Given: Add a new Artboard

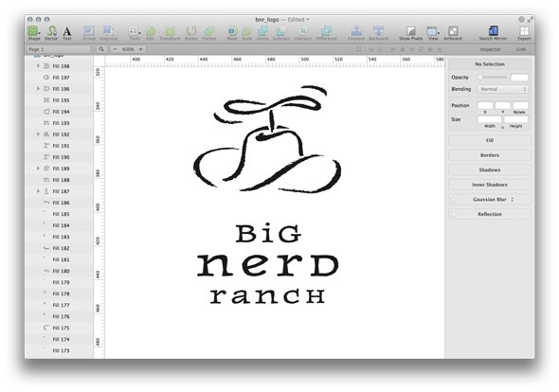Looking at the screenshot, I should 453,33.
